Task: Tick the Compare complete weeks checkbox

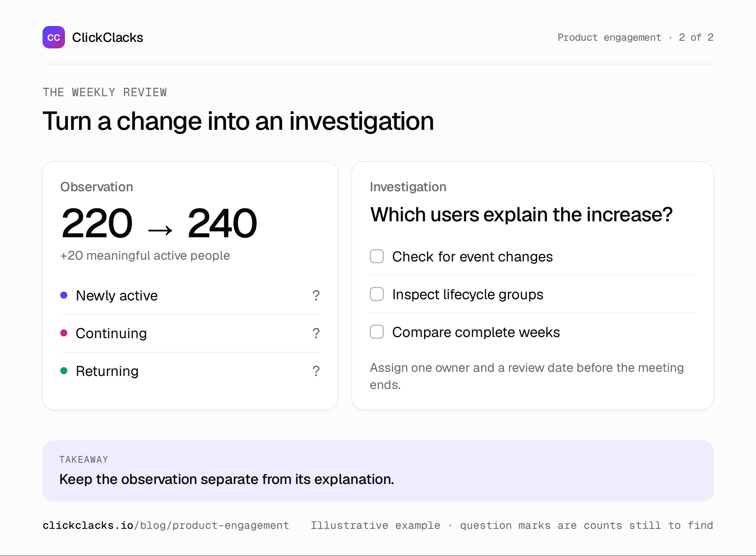Action: [x=377, y=332]
